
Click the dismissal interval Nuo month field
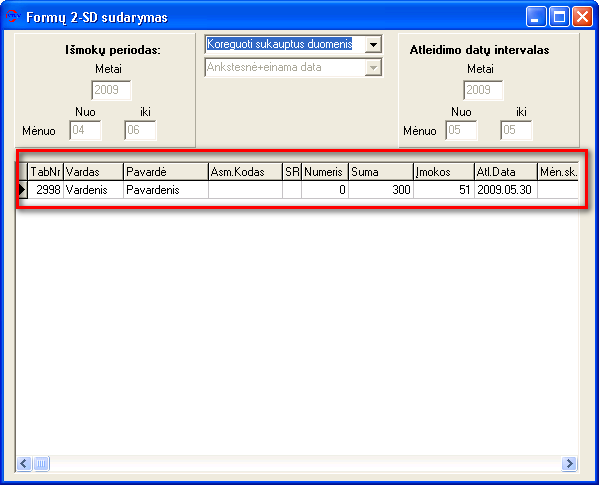(461, 130)
